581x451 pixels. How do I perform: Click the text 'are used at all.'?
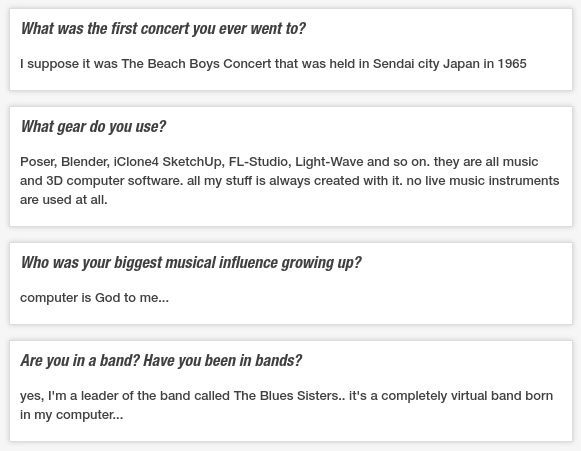coord(64,200)
